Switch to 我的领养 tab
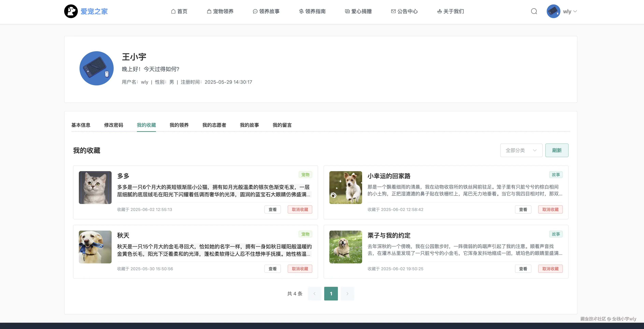 tap(179, 125)
